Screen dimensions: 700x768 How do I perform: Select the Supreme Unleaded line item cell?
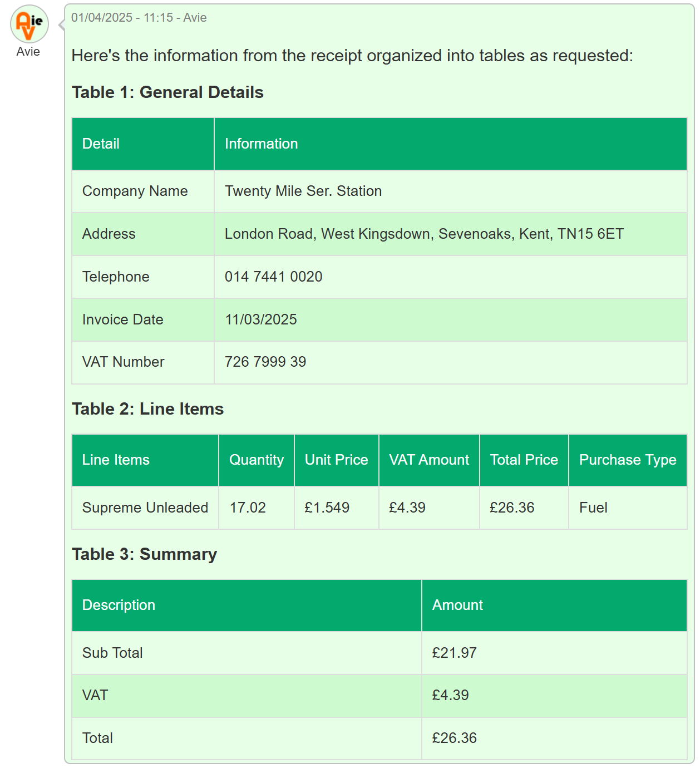145,508
